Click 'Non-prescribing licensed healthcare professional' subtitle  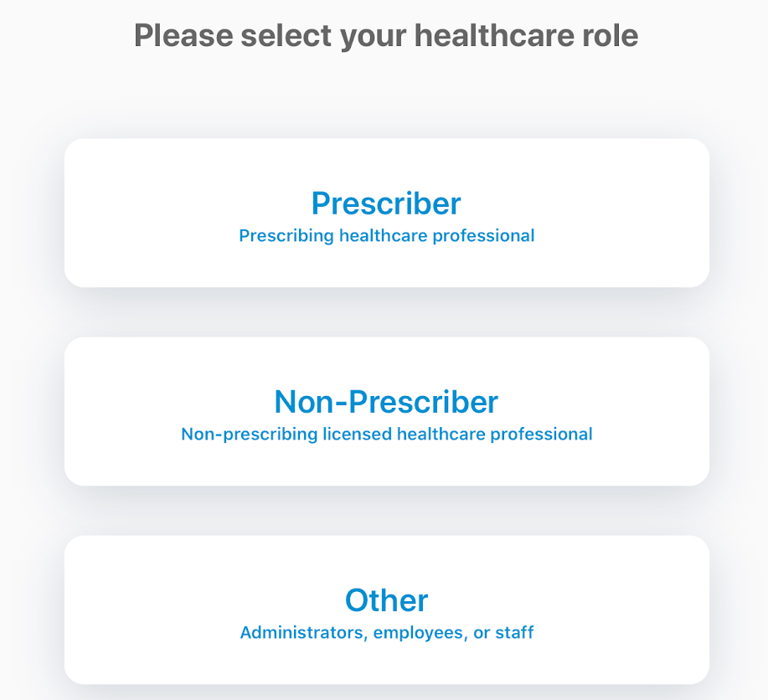coord(386,435)
